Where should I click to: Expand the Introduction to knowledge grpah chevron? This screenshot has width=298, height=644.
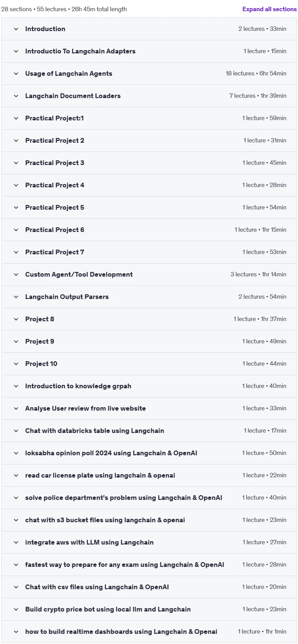[x=16, y=386]
